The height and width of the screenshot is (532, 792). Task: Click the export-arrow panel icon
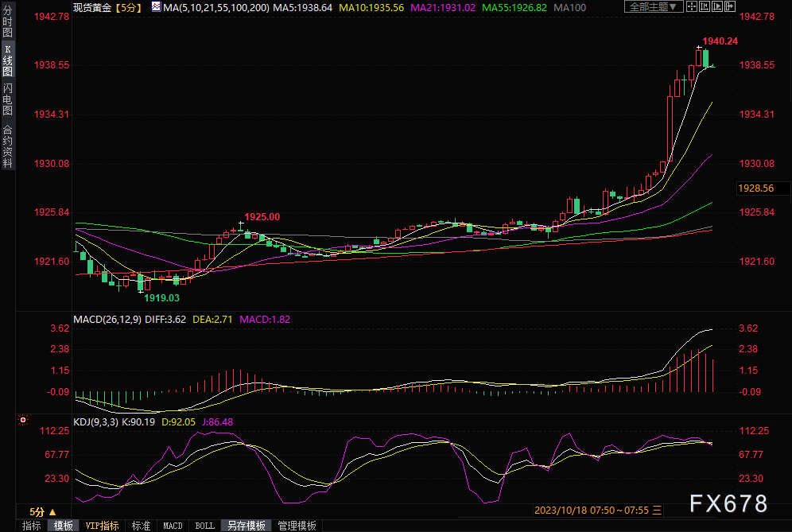point(729,6)
